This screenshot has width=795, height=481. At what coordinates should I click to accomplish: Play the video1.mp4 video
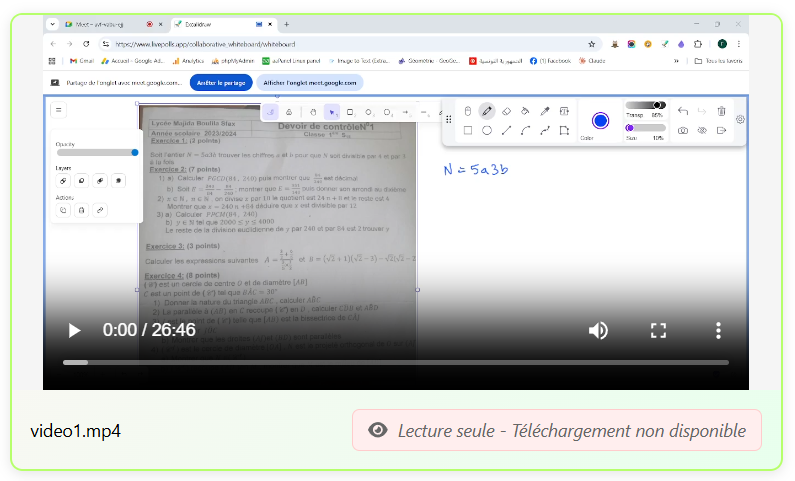tap(74, 330)
